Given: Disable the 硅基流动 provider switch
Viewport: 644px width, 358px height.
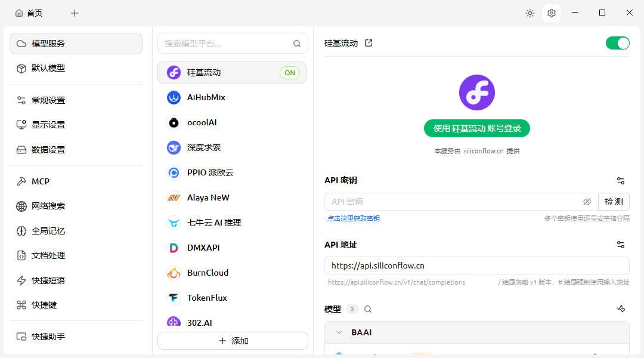Looking at the screenshot, I should 618,43.
